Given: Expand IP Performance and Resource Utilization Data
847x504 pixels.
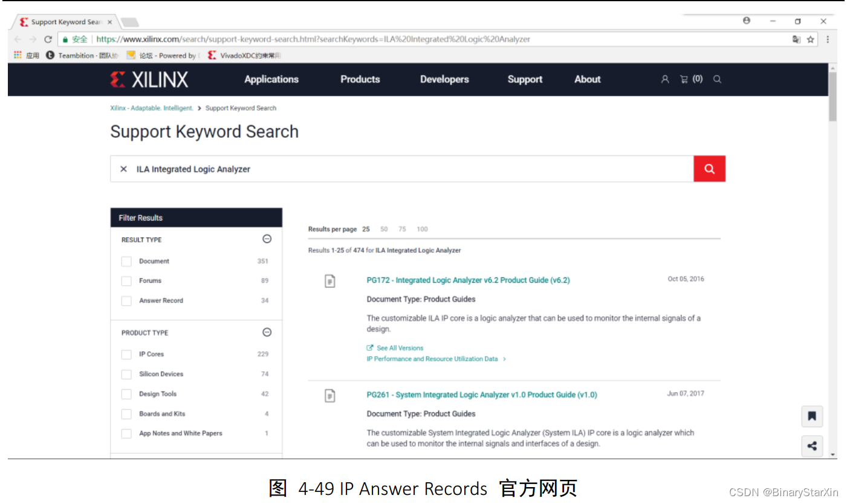Looking at the screenshot, I should 436,359.
